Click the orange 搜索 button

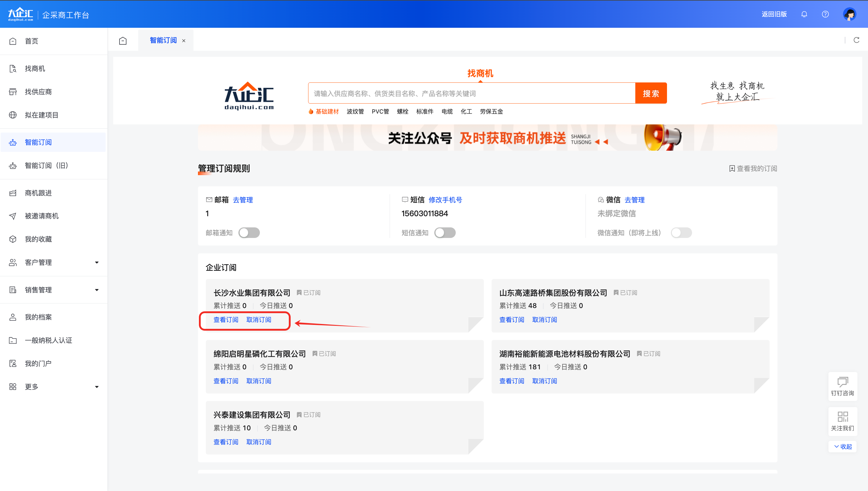point(651,93)
